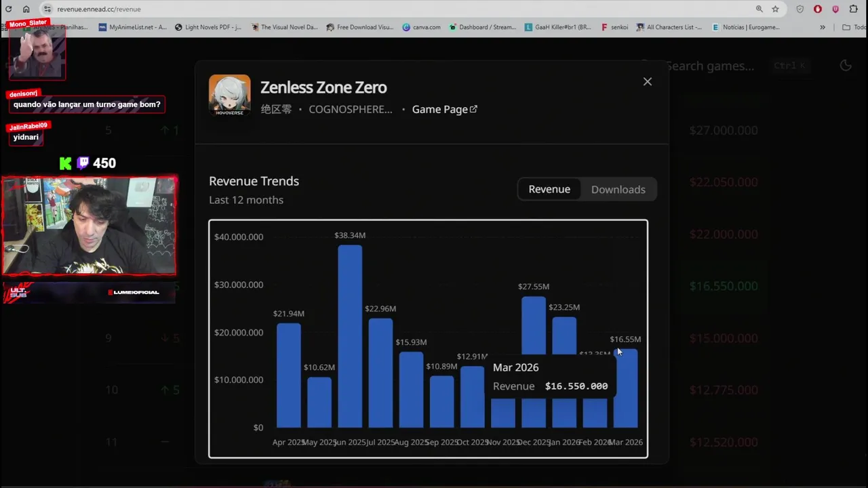Click the Zenless Zone Zero game icon

[x=229, y=95]
